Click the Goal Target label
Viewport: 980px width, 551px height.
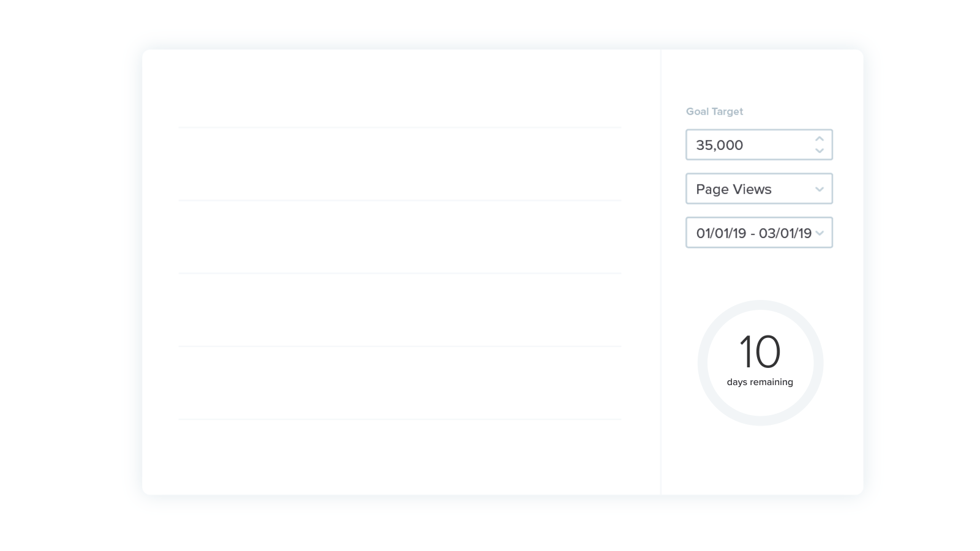714,111
